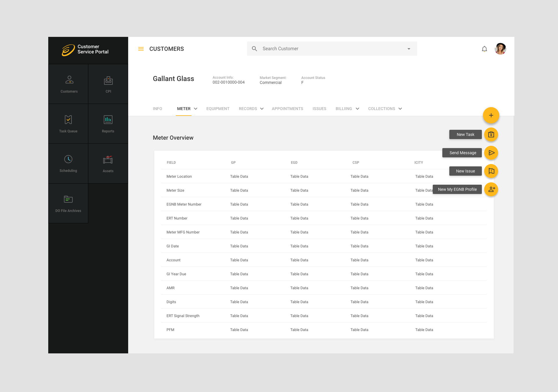Open the BILLIING tab label
Image resolution: width=558 pixels, height=392 pixels.
point(344,109)
